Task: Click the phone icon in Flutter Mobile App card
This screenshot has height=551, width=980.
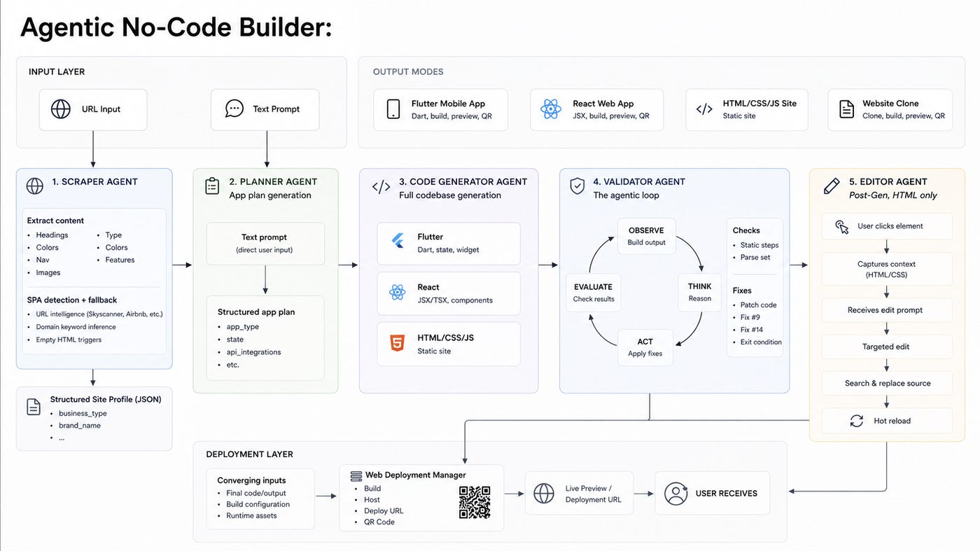Action: [x=393, y=109]
